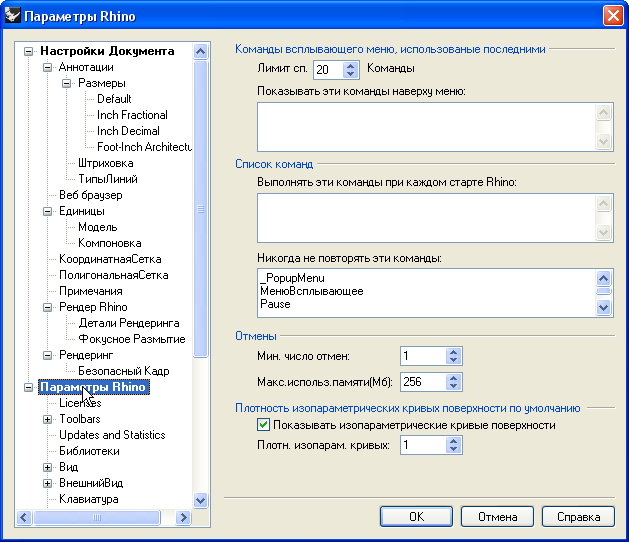Open the Веб браузер page

[x=91, y=195]
